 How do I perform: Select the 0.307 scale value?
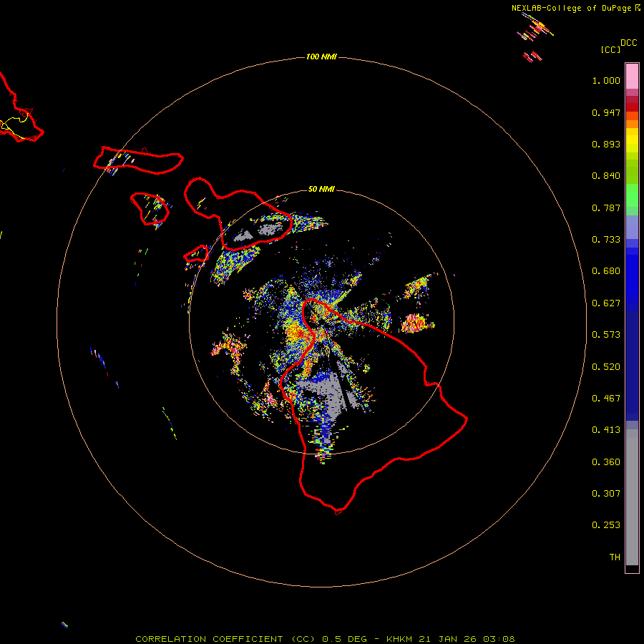tap(606, 494)
